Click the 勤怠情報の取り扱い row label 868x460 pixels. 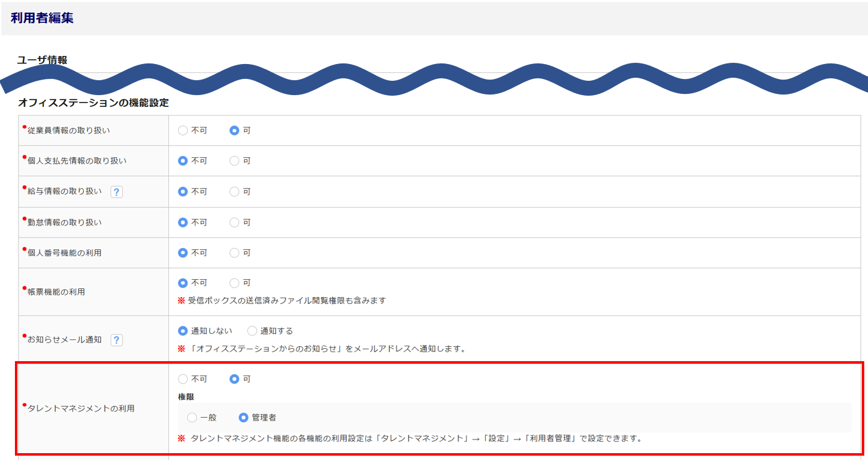click(65, 222)
